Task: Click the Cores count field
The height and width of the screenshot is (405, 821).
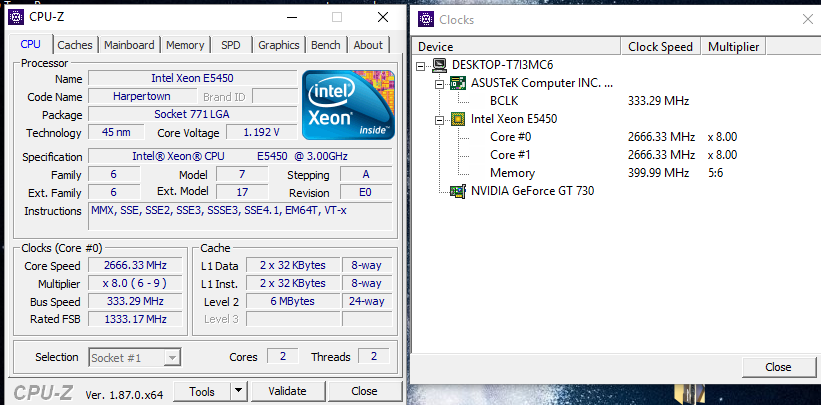Action: (x=283, y=356)
